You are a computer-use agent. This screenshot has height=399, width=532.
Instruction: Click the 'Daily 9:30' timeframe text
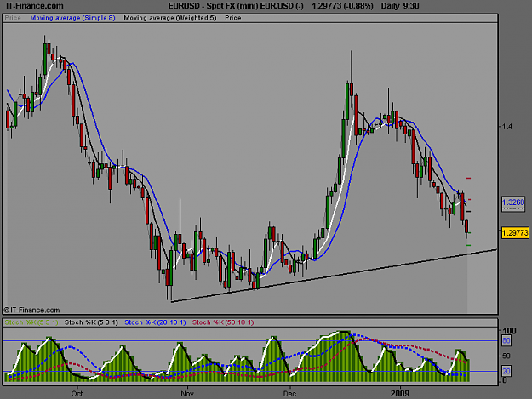coord(400,6)
